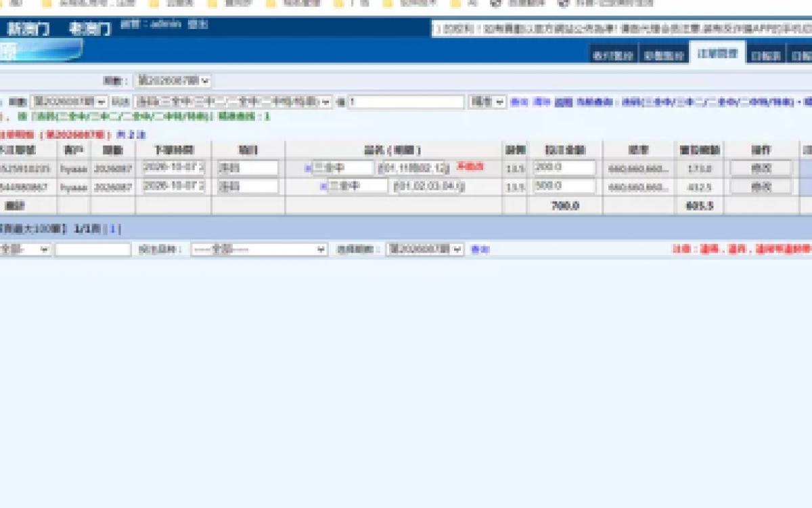Click the bet amount field showing 500.0
The width and height of the screenshot is (812, 508).
coord(564,186)
